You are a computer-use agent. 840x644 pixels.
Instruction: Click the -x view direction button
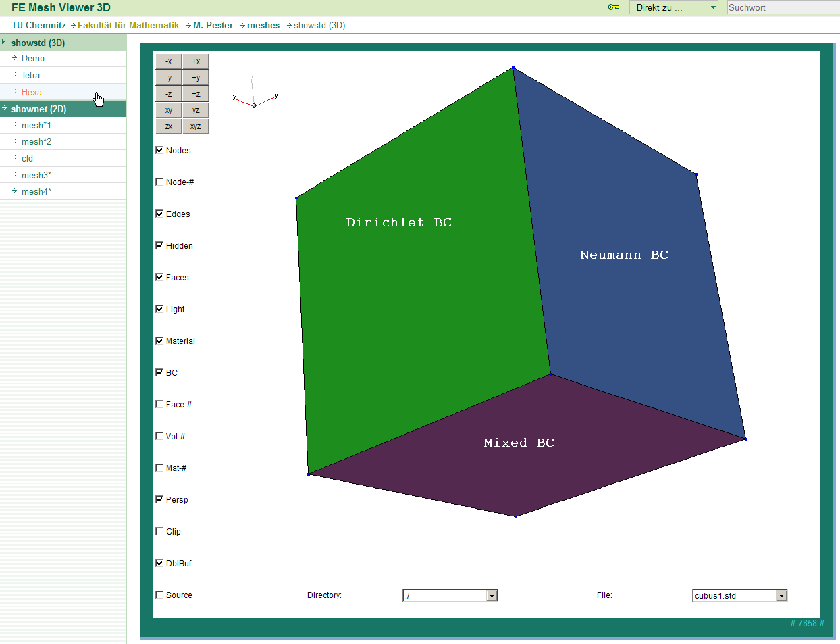[168, 61]
